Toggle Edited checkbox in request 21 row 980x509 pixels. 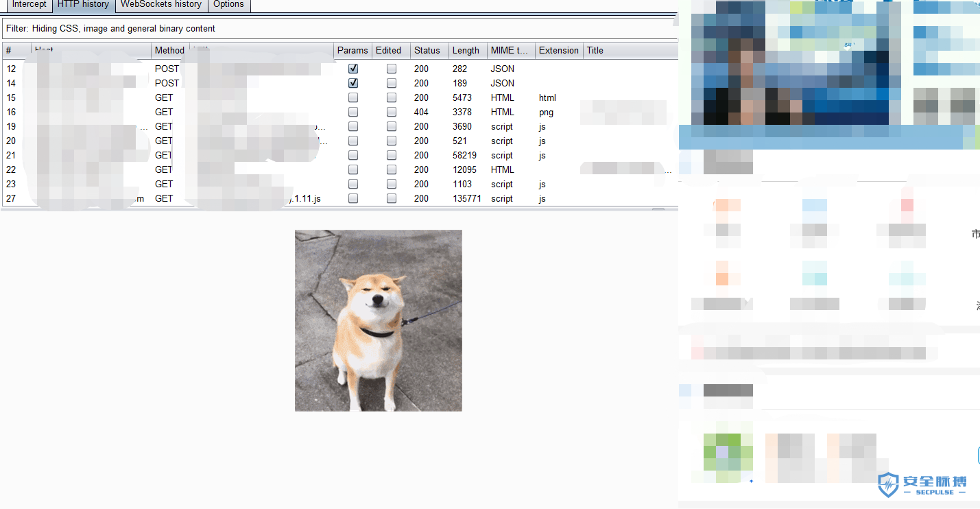tap(392, 155)
